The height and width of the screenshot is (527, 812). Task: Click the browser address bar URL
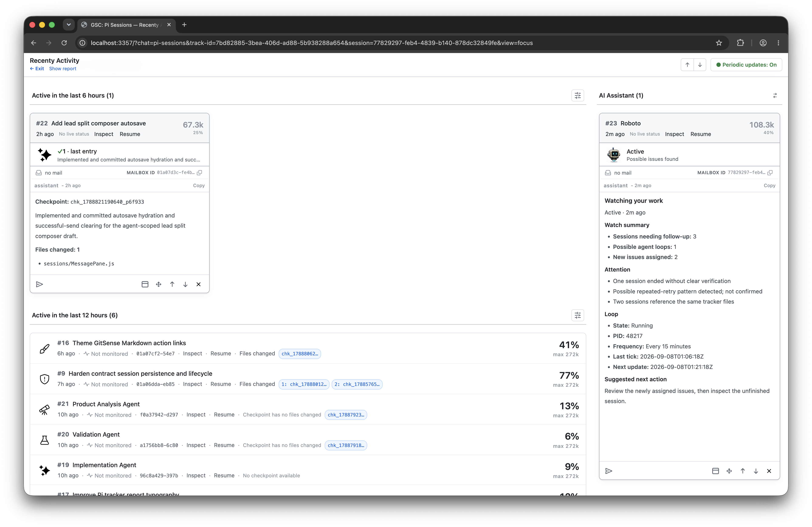(312, 43)
